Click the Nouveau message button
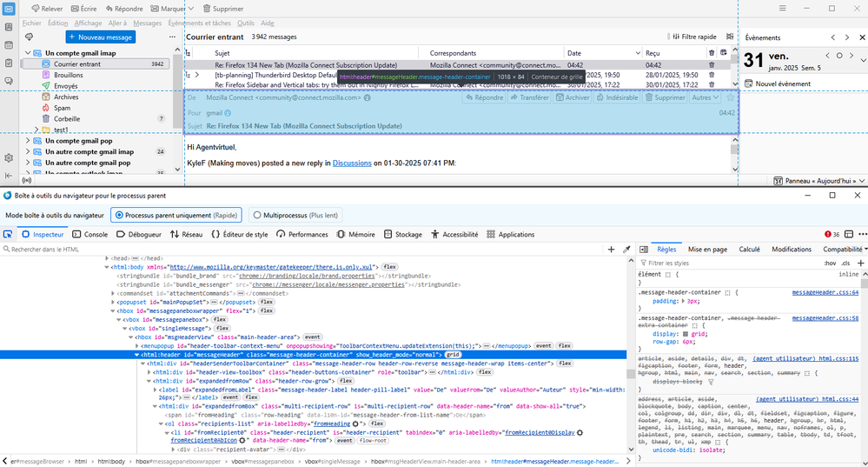This screenshot has height=467, width=868. pos(101,37)
